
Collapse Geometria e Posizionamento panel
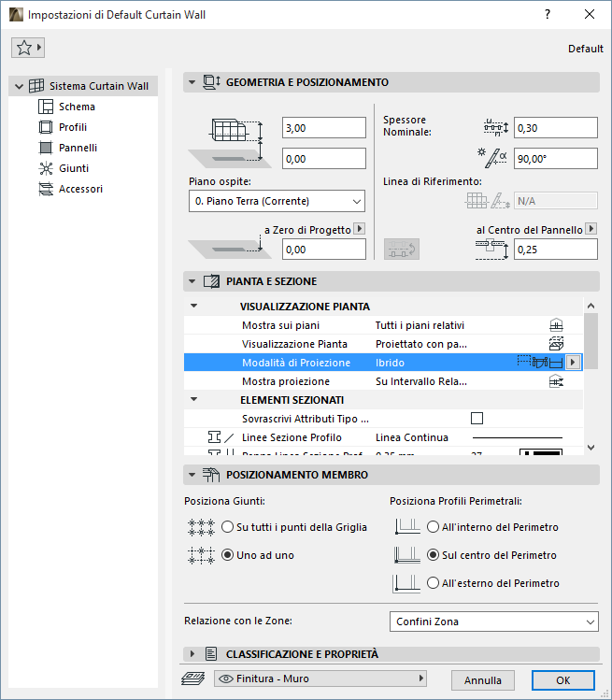(192, 82)
